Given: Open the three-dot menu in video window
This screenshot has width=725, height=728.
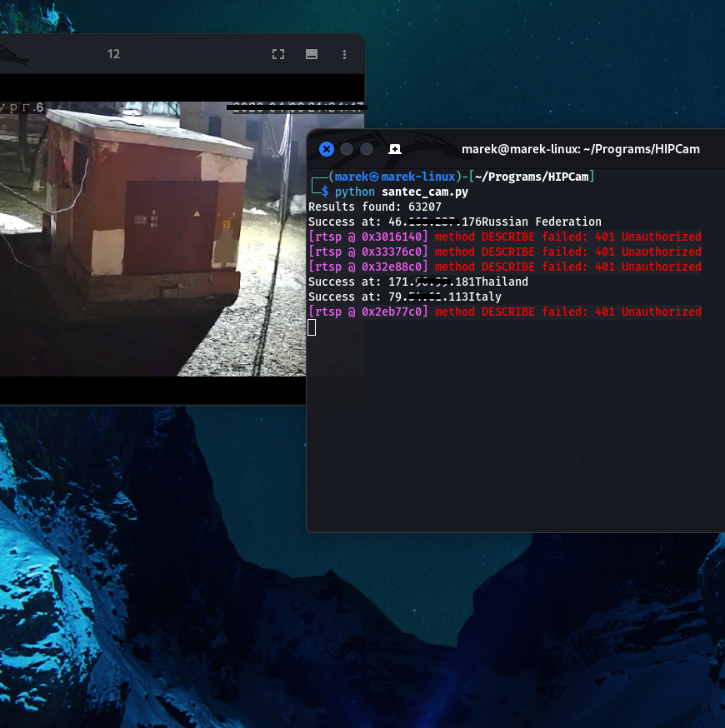Looking at the screenshot, I should click(345, 54).
